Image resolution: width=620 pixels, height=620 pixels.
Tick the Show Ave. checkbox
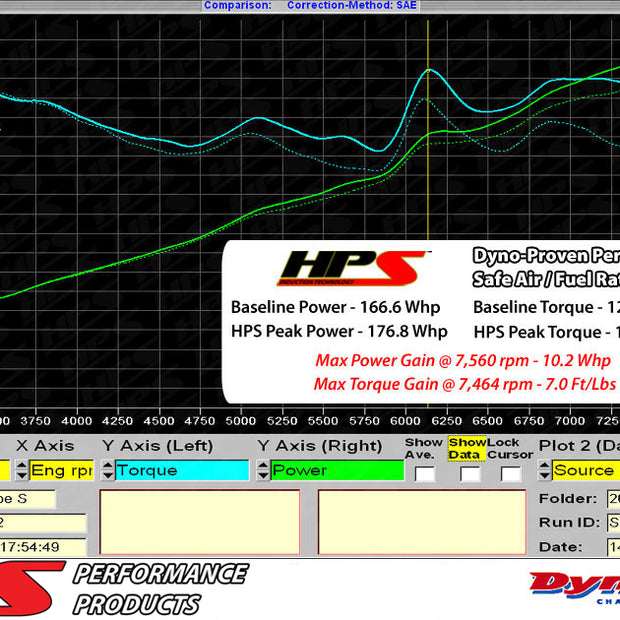pyautogui.click(x=425, y=474)
